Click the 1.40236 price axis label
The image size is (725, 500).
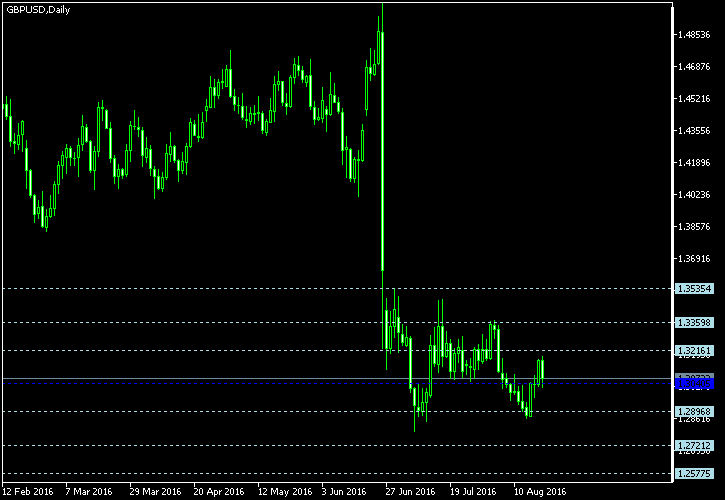(x=694, y=195)
